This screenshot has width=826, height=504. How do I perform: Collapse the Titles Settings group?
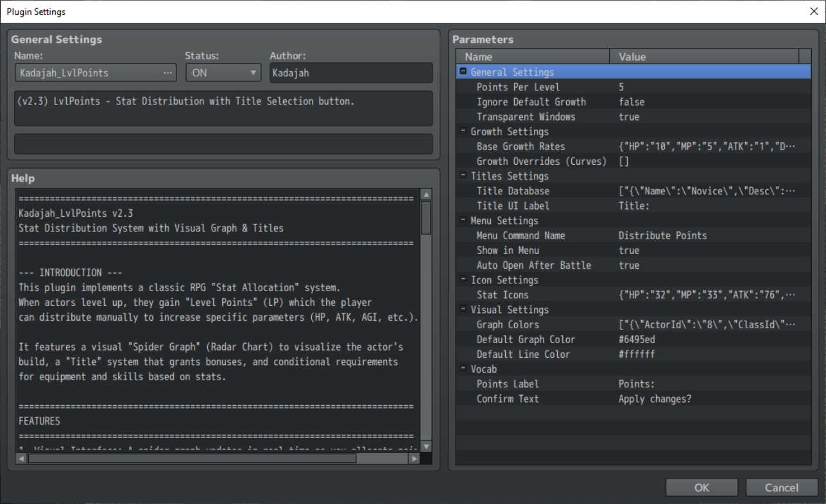point(463,176)
